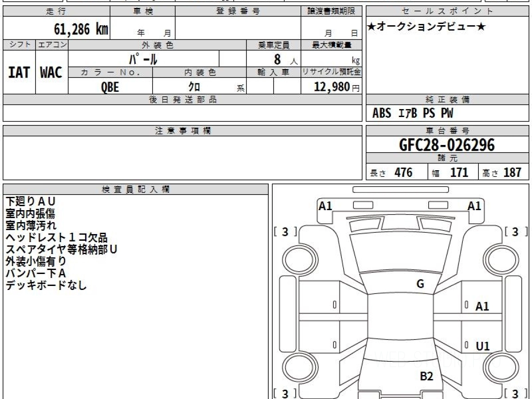
Task: Click the 譲渡書類期限 header
Action: point(331,12)
